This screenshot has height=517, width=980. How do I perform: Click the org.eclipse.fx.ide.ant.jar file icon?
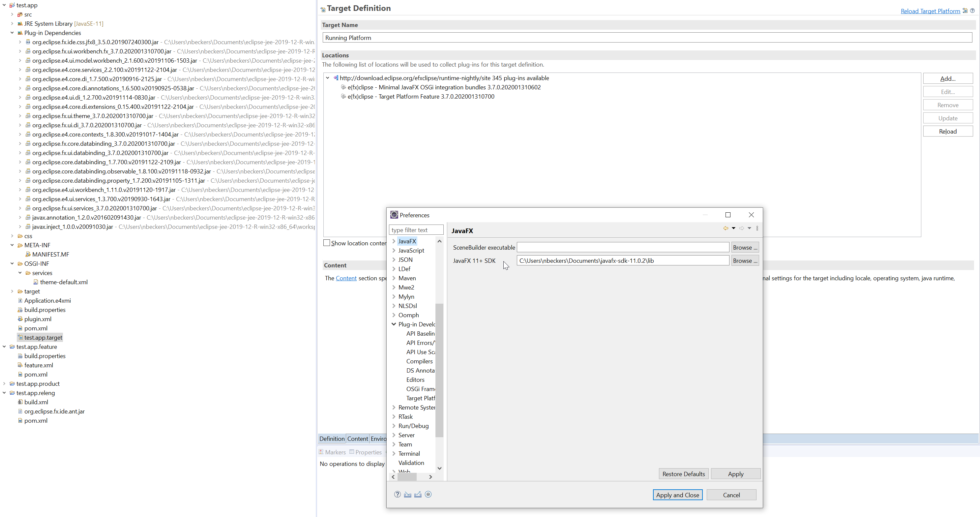20,411
